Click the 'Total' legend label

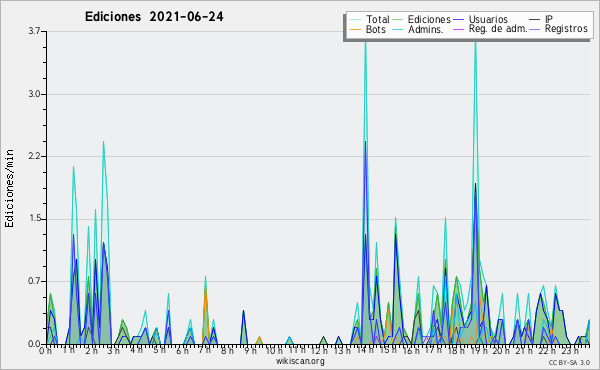pyautogui.click(x=378, y=19)
